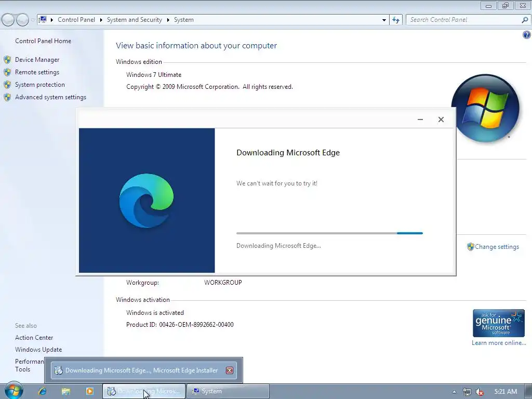532x399 pixels.
Task: Open Action Center under See also
Action: (34, 338)
